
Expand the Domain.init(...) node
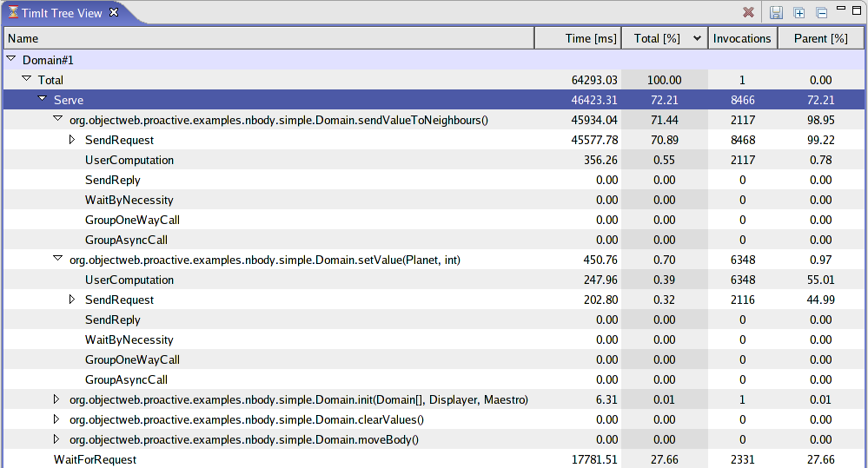pyautogui.click(x=56, y=399)
